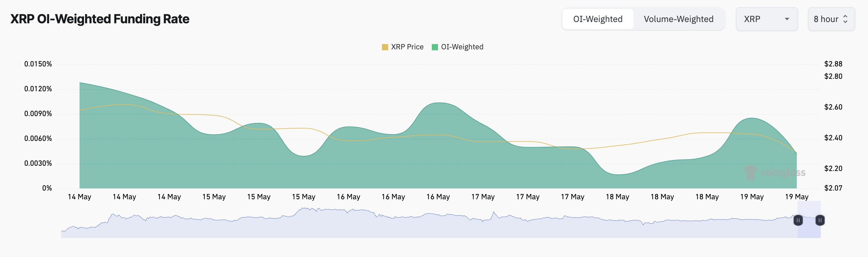The image size is (868, 257).
Task: Click the $2.40 price axis label
Action: [x=833, y=138]
